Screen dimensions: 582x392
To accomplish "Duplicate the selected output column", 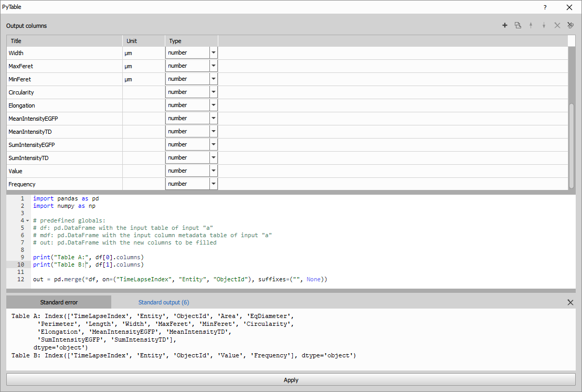I will pos(518,25).
